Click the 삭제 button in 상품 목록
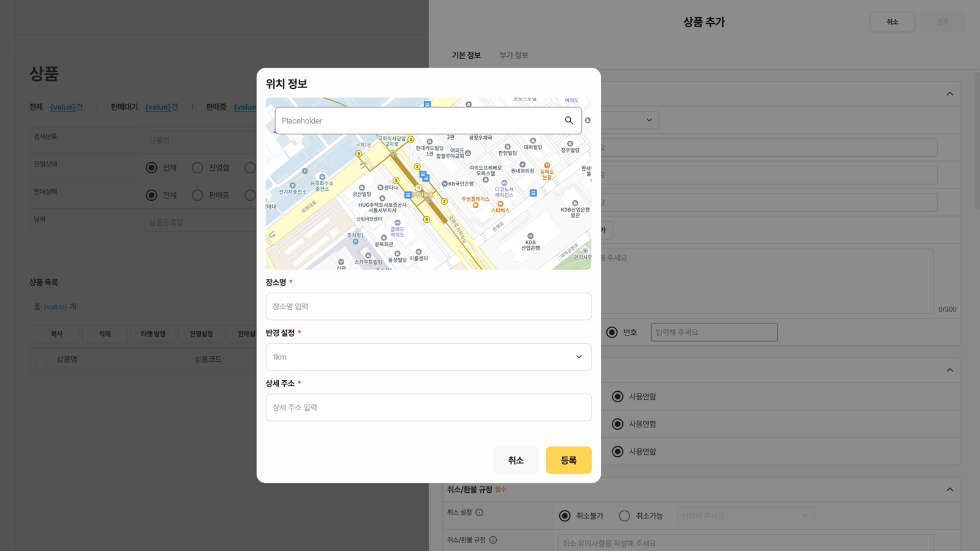Image resolution: width=980 pixels, height=551 pixels. pos(105,334)
